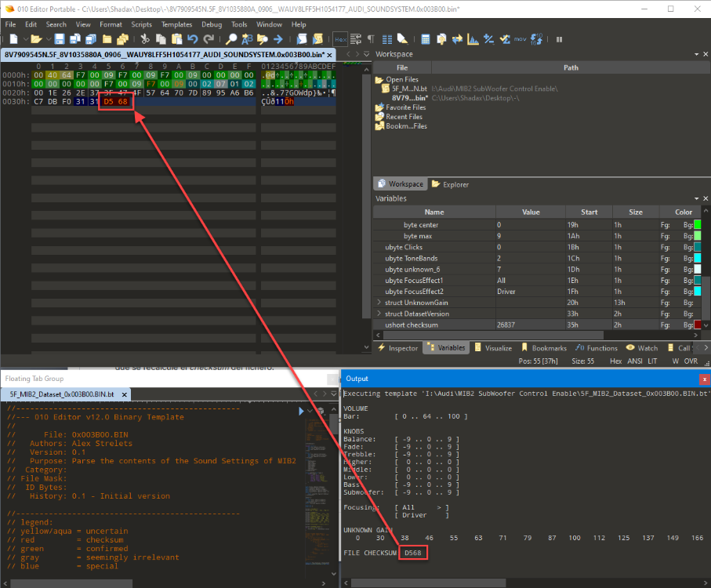Open the Histogram chart tool
The height and width of the screenshot is (588, 711).
point(473,39)
